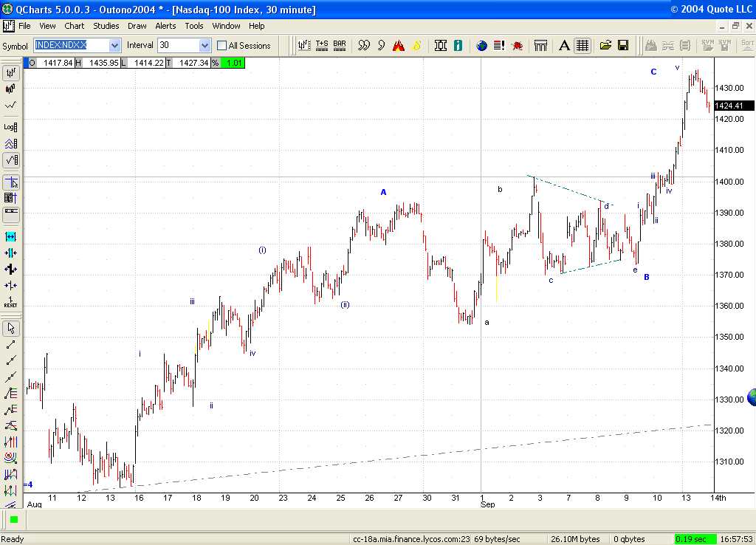Viewport: 756px width, 545px height.
Task: Click the globe web browser icon
Action: pyautogui.click(x=481, y=45)
